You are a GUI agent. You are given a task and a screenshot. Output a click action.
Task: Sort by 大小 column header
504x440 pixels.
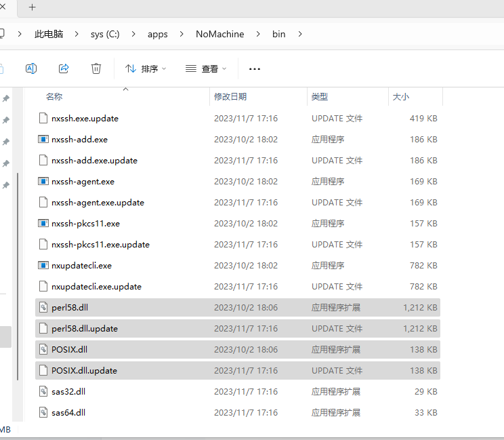401,96
